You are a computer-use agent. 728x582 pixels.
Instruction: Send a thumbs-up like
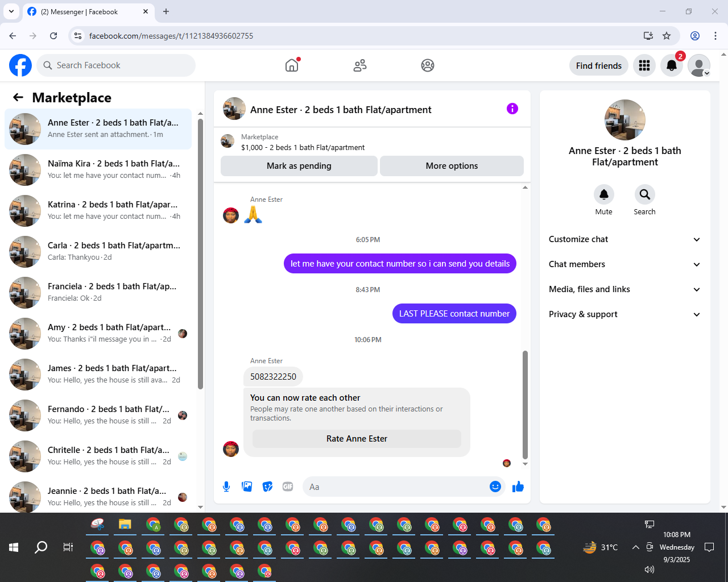[518, 487]
